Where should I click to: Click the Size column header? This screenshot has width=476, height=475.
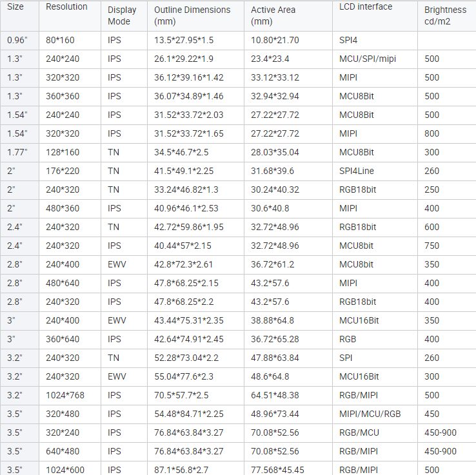pyautogui.click(x=15, y=7)
